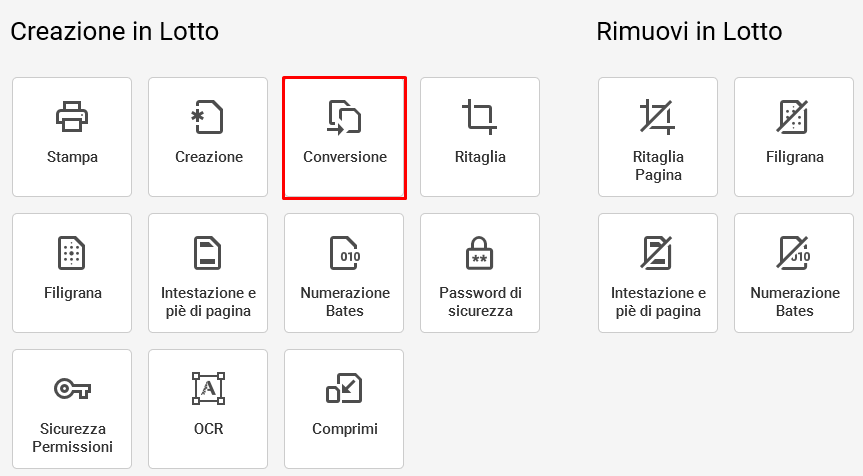Click the Stampa label text

click(x=72, y=157)
